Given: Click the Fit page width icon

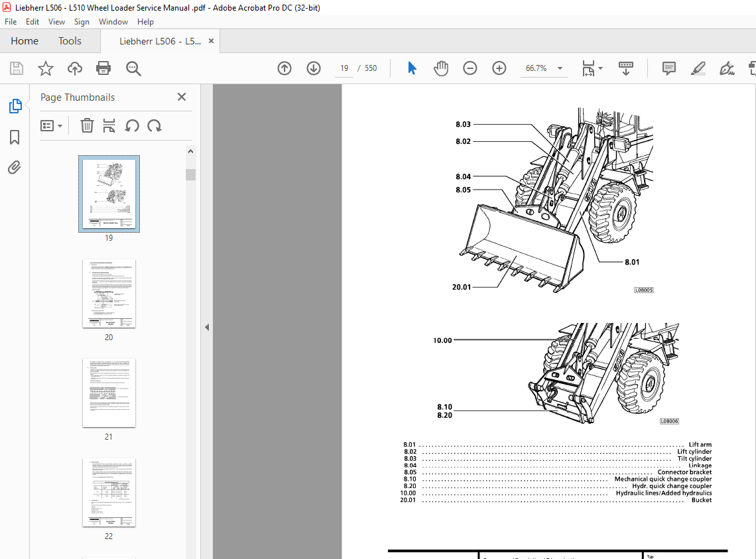Looking at the screenshot, I should (x=588, y=68).
